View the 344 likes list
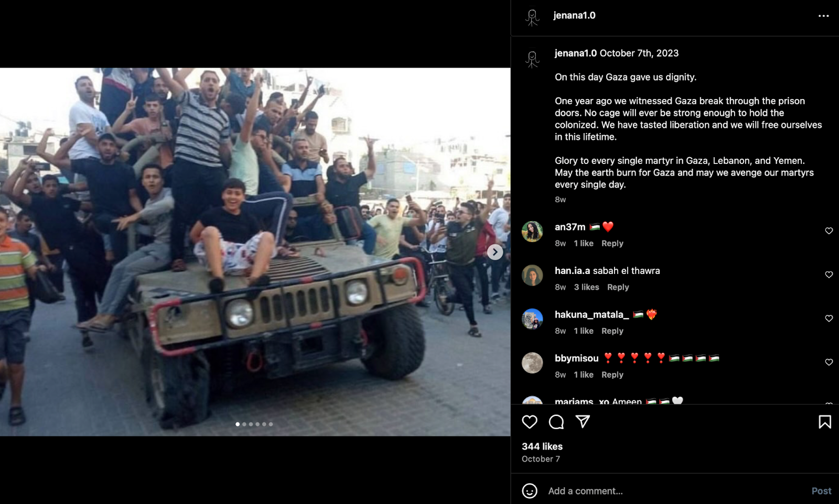Viewport: 839px width, 504px height. 542,446
